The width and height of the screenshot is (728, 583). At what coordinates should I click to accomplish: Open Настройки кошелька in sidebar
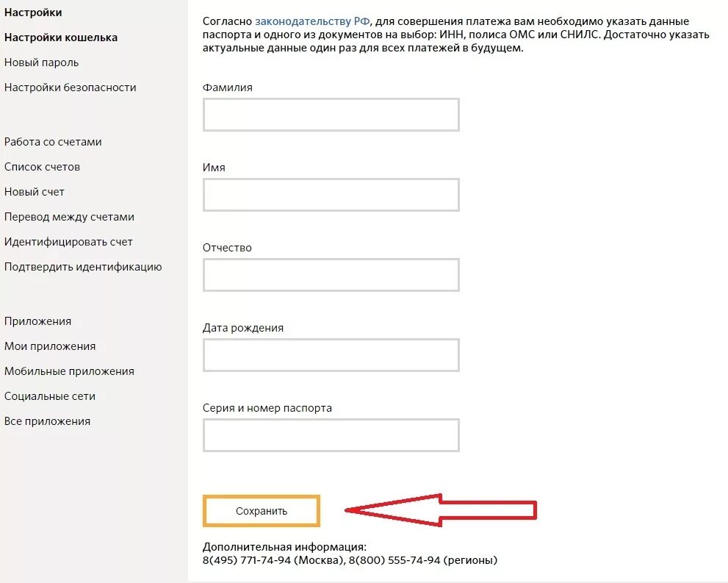coord(60,37)
